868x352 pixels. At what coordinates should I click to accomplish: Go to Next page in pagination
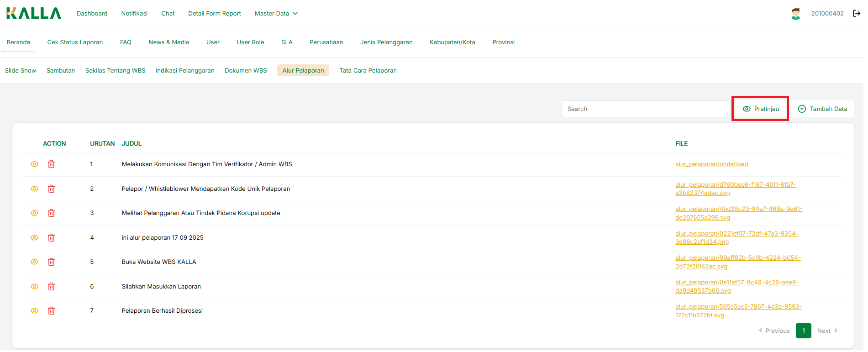click(x=827, y=331)
